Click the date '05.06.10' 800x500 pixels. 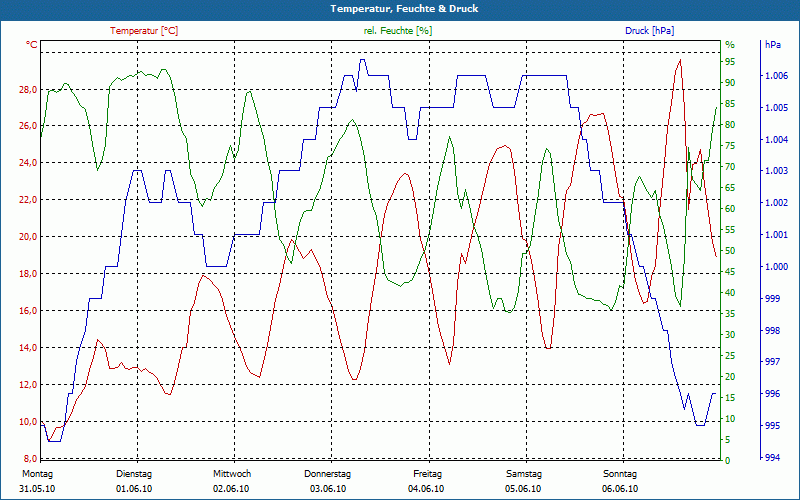(x=523, y=489)
